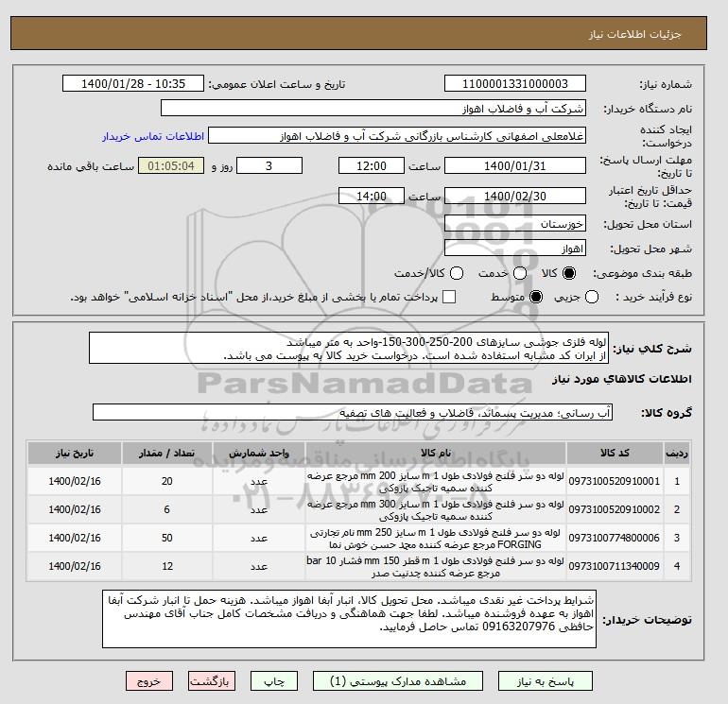Click item code 0973100774800006
The width and height of the screenshot is (728, 704).
click(x=615, y=538)
